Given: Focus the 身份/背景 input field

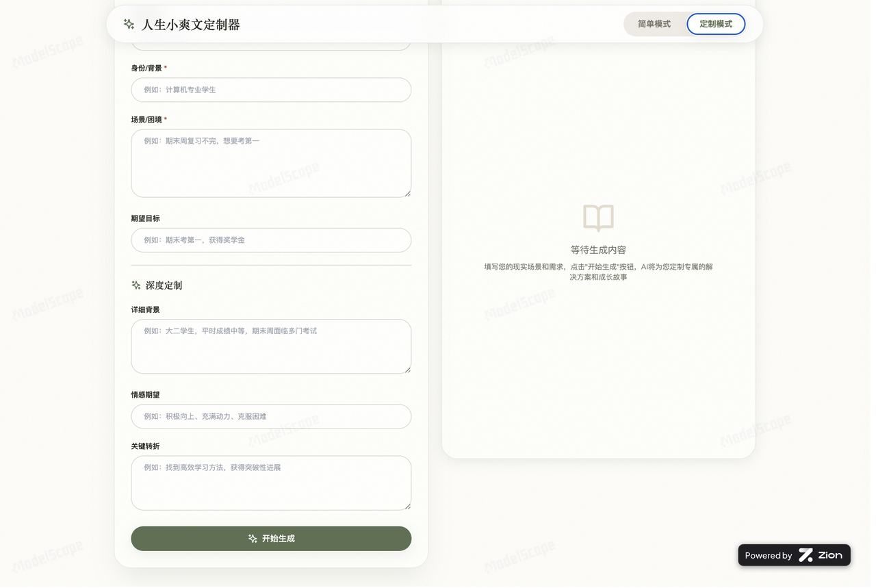Looking at the screenshot, I should pyautogui.click(x=271, y=90).
